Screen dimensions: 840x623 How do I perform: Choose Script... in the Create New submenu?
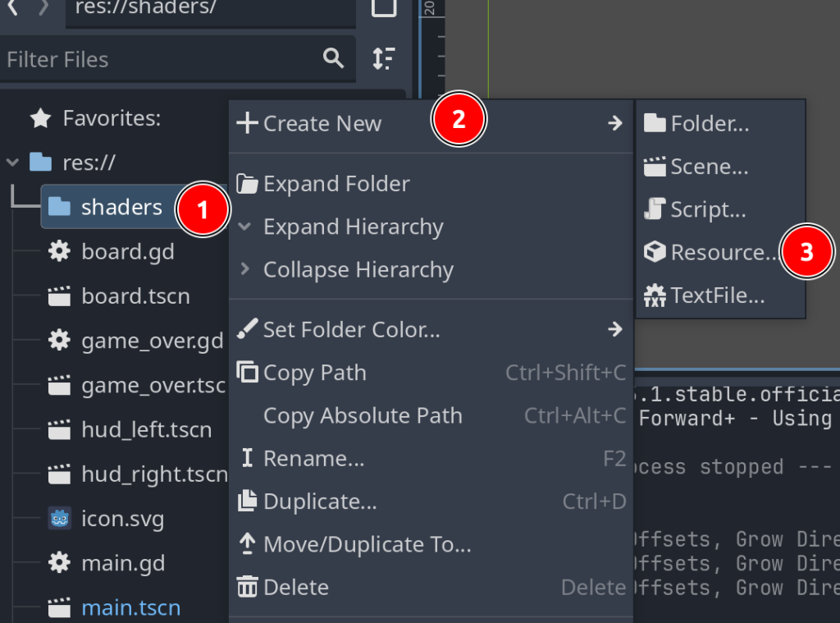[x=708, y=209]
